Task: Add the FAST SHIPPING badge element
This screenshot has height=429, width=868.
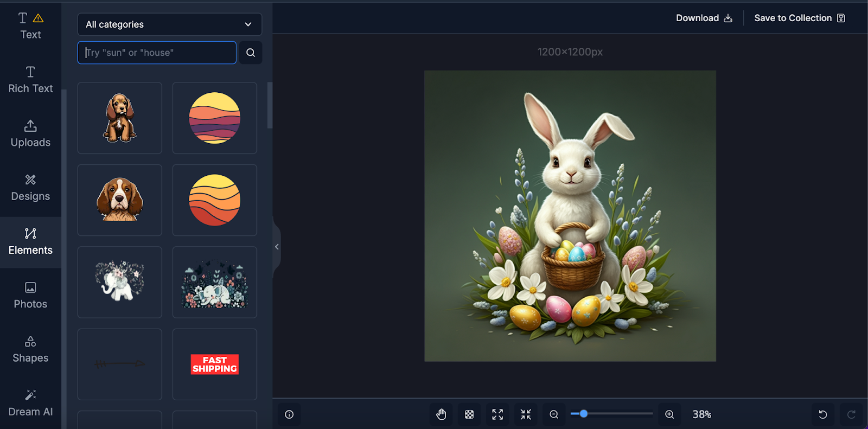Action: [x=215, y=364]
